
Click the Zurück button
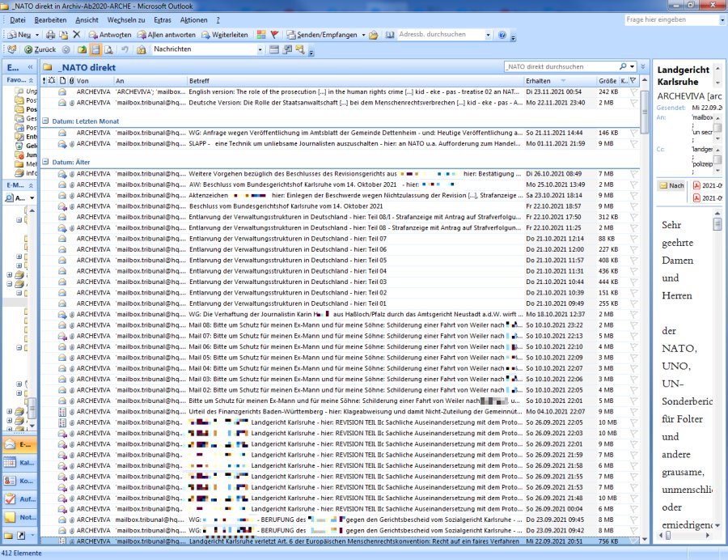[x=40, y=49]
